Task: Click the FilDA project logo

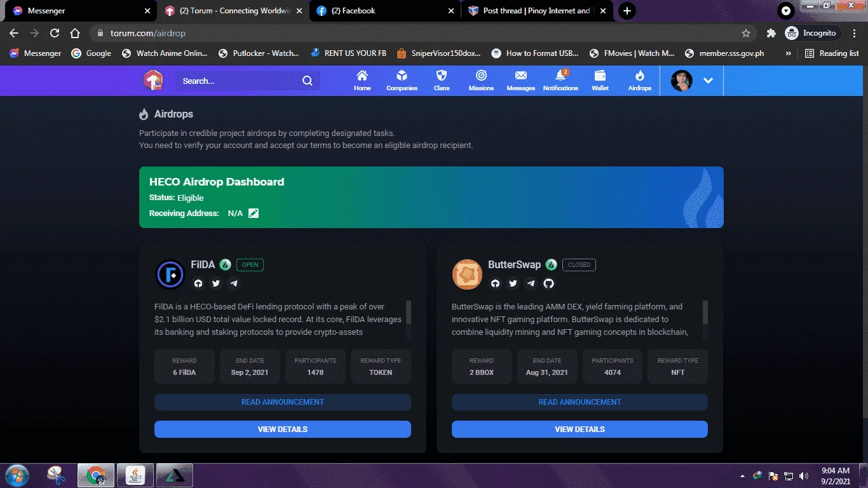Action: tap(170, 274)
